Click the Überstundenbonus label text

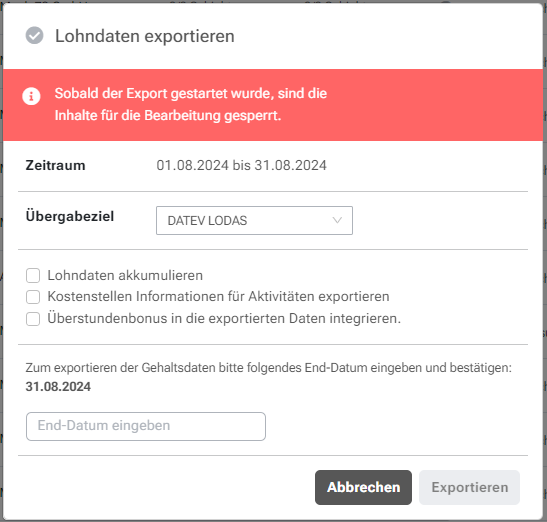point(224,318)
